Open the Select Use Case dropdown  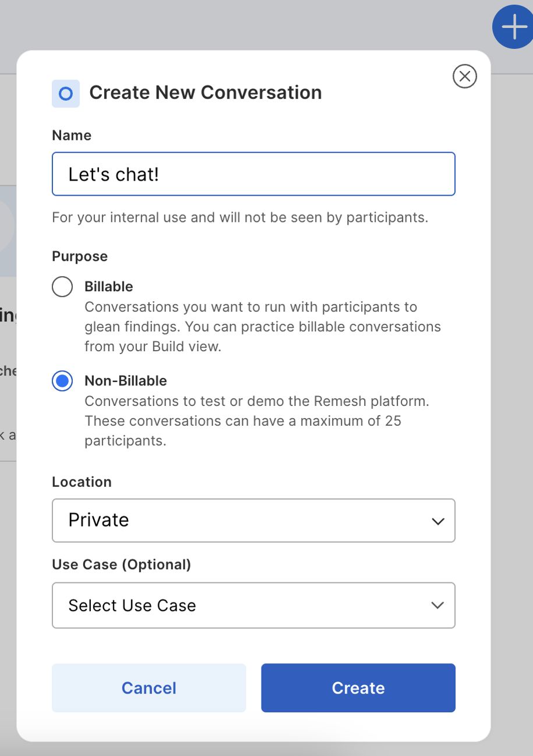tap(253, 606)
